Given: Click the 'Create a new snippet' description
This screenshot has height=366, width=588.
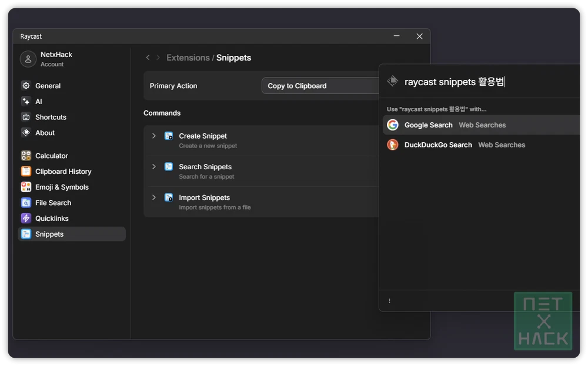Looking at the screenshot, I should click(208, 146).
